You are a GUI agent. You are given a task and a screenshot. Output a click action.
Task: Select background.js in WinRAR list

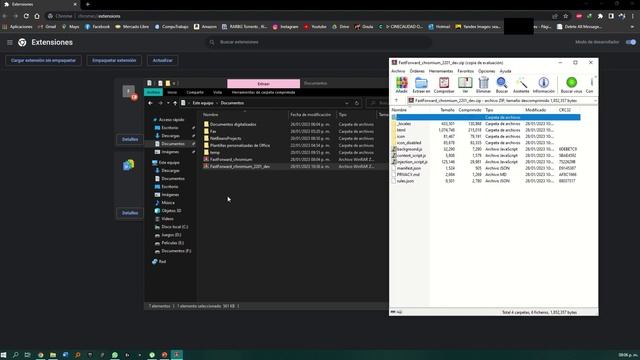tap(409, 149)
